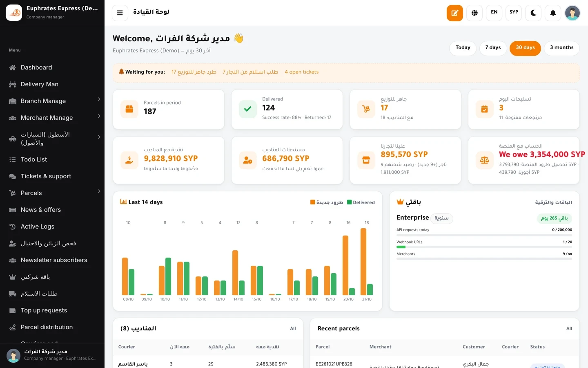Click the Todo List icon in sidebar
588x368 pixels.
pyautogui.click(x=13, y=159)
